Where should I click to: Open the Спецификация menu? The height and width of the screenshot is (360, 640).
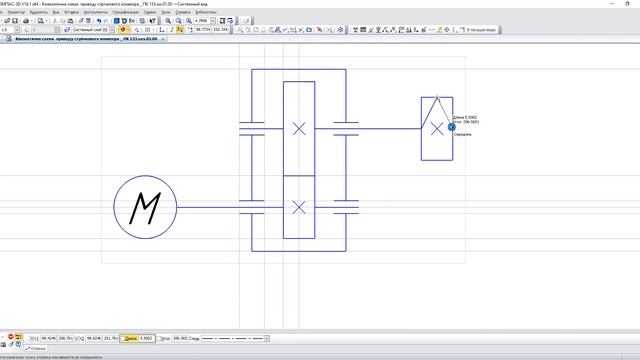[x=126, y=12]
